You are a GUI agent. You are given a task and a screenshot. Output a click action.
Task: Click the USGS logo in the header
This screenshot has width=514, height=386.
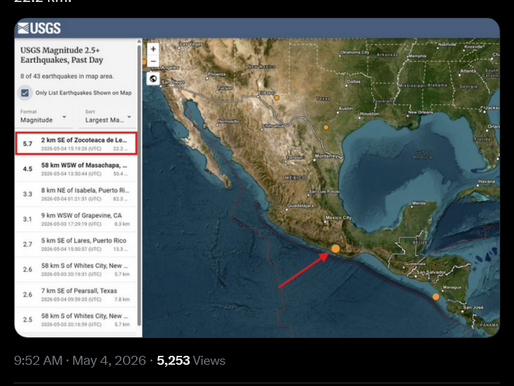tap(39, 28)
